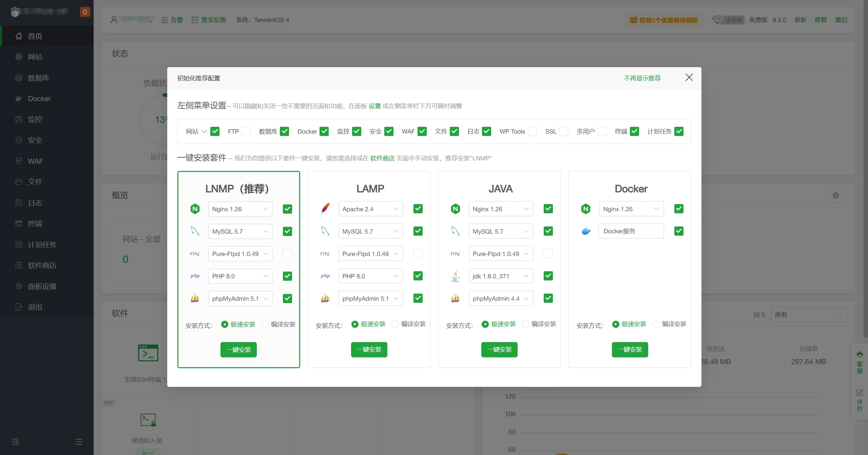Open the 宝塔SSH终端 software icon
Screen dimensions: 868x455
[x=148, y=353]
